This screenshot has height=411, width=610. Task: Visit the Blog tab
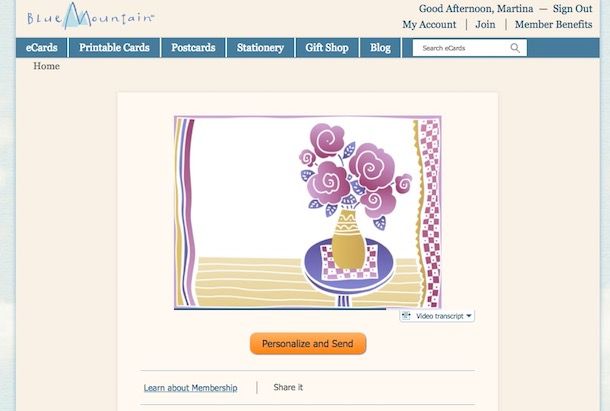click(380, 47)
